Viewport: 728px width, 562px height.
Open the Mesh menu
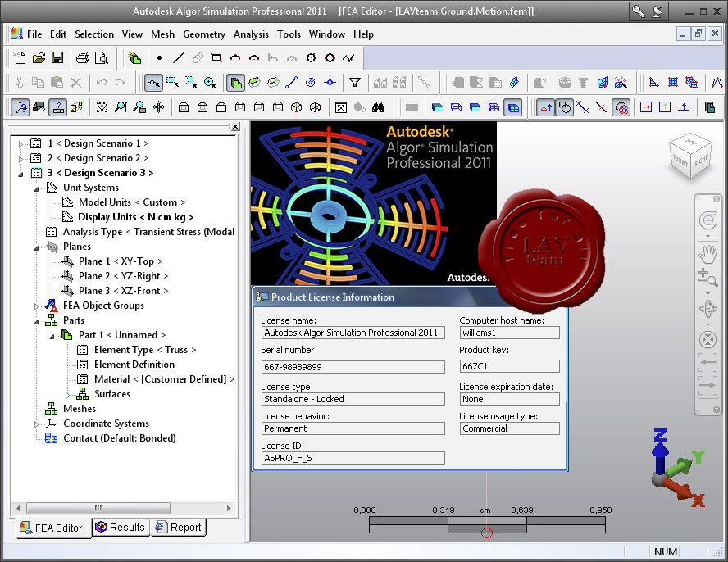pos(162,34)
